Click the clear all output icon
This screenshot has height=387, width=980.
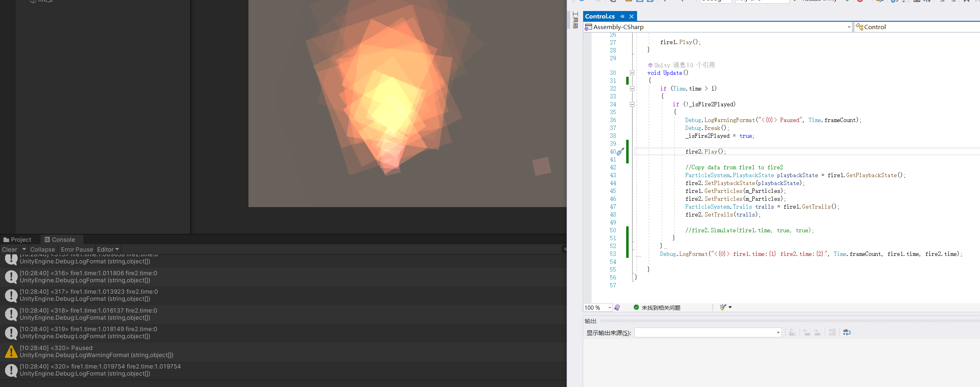(x=832, y=333)
